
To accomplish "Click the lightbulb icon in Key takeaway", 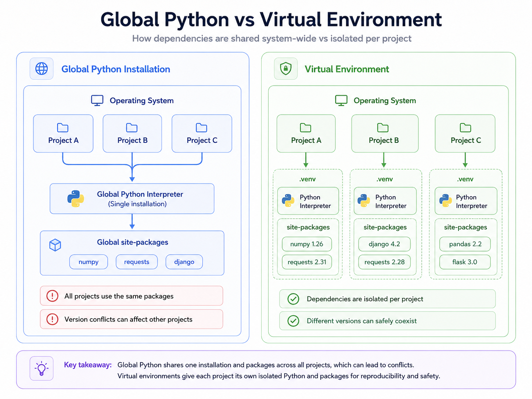I will (x=42, y=369).
